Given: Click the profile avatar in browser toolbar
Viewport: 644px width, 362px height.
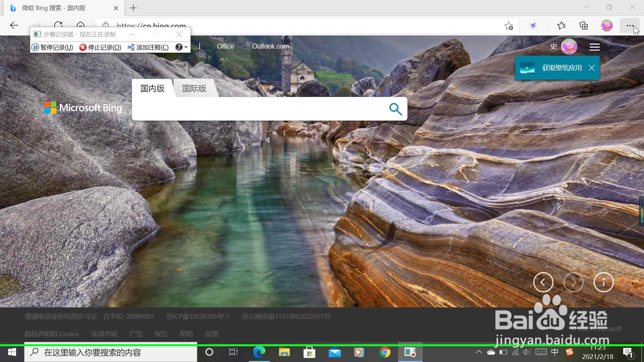Looking at the screenshot, I should [x=607, y=25].
